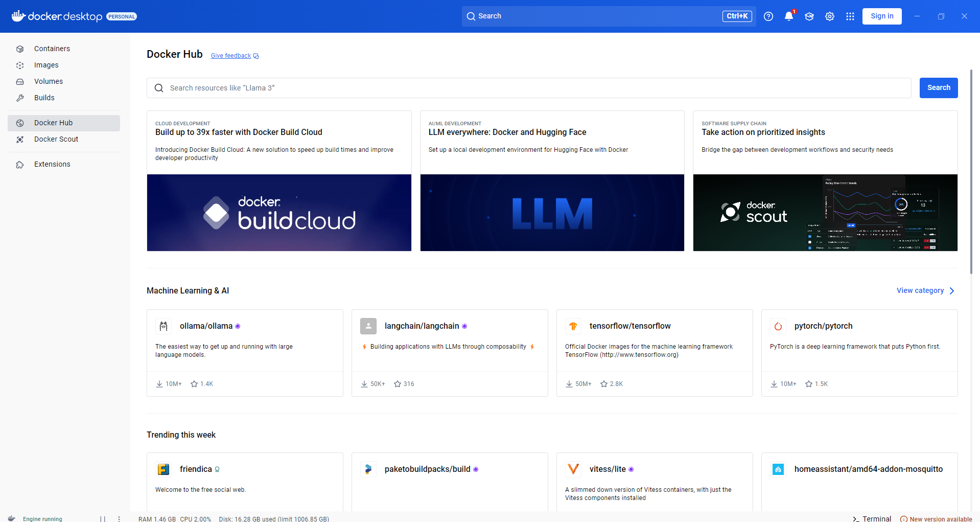Click the Docker whale logo in header
The width and height of the screenshot is (980, 522).
18,16
